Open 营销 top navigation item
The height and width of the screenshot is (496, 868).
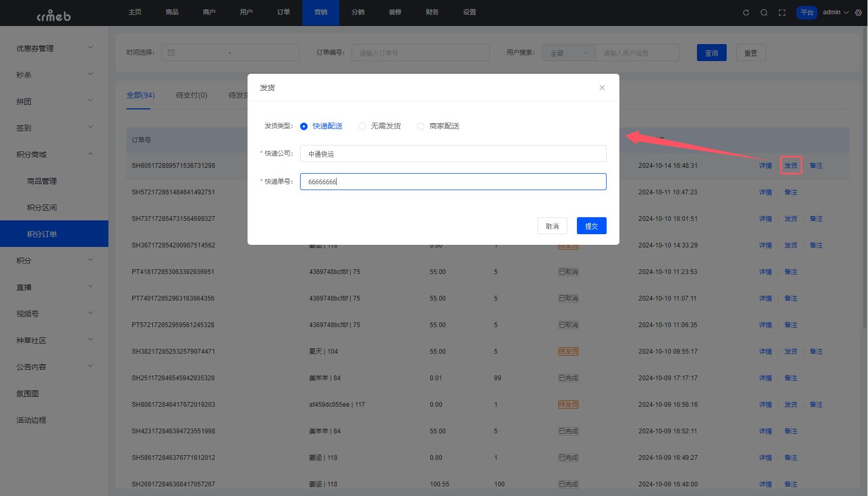tap(321, 12)
